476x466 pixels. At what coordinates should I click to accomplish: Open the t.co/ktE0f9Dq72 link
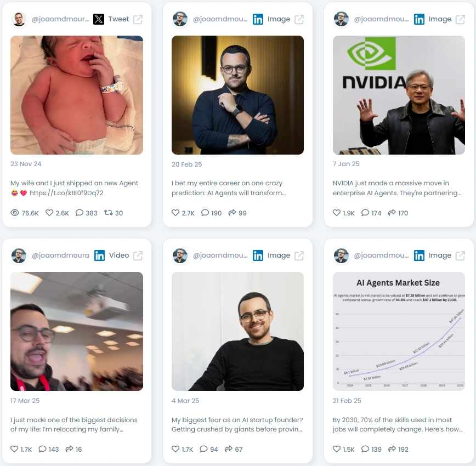click(66, 193)
